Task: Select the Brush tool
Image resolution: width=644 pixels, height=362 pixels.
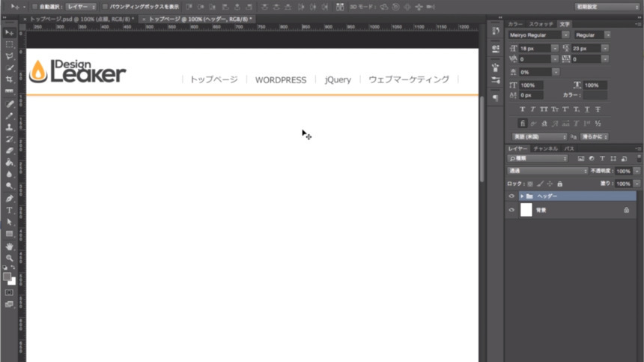Action: pos(9,115)
